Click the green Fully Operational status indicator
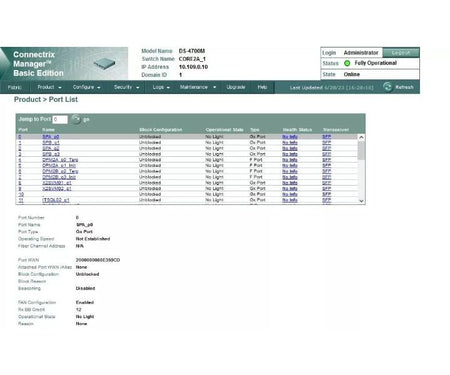 coord(347,63)
